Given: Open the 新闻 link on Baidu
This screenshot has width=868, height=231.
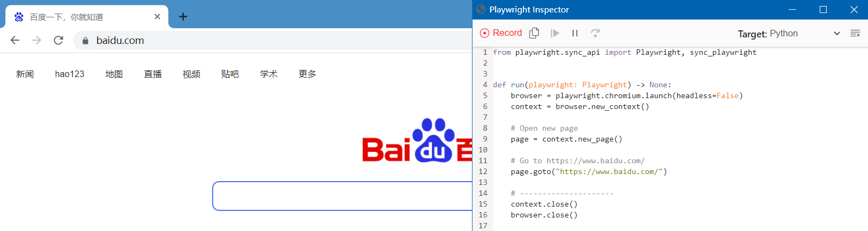Looking at the screenshot, I should (25, 74).
